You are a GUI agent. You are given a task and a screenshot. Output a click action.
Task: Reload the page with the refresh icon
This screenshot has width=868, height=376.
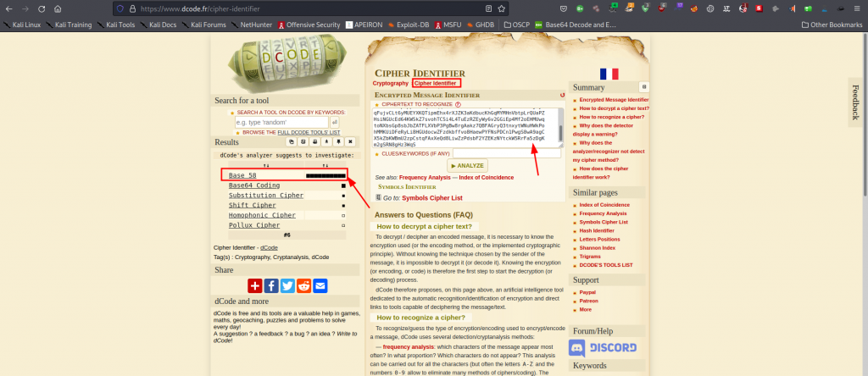pyautogui.click(x=42, y=8)
